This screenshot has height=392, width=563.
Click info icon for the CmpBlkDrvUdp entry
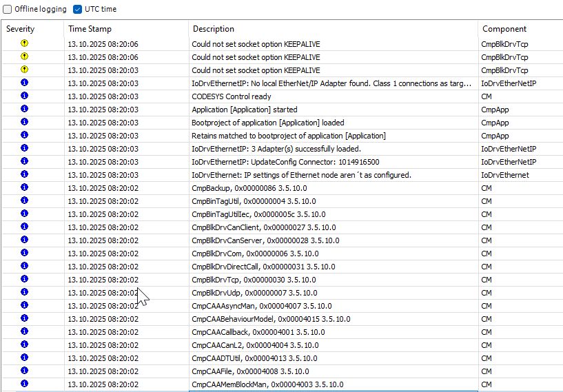point(25,292)
